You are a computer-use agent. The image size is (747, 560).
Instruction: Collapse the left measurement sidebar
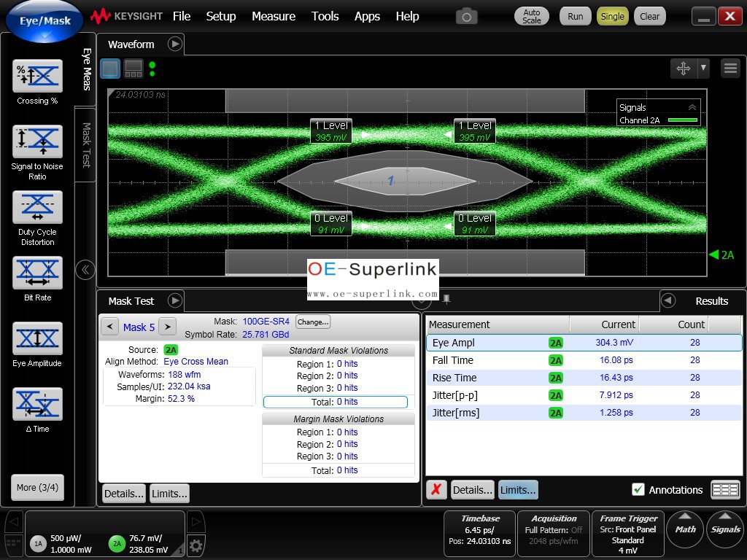click(x=85, y=270)
